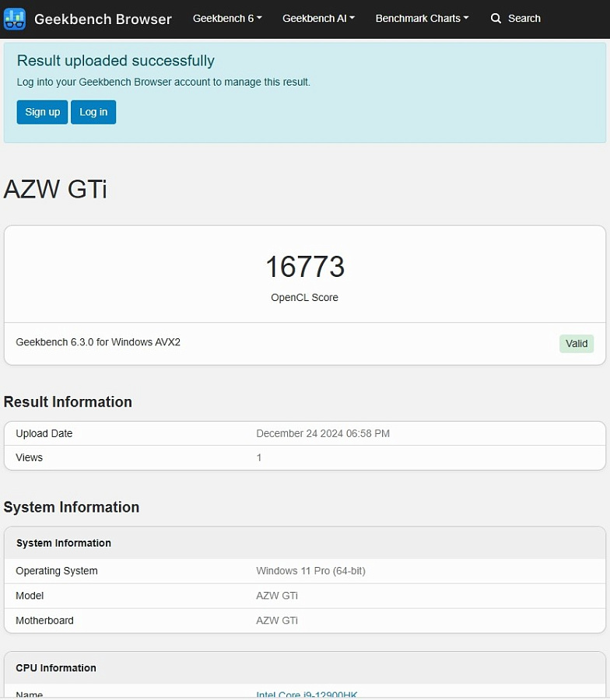Screen dimensions: 610x700
Task: Expand the Geekbench AI dropdown menu
Action: pyautogui.click(x=318, y=19)
